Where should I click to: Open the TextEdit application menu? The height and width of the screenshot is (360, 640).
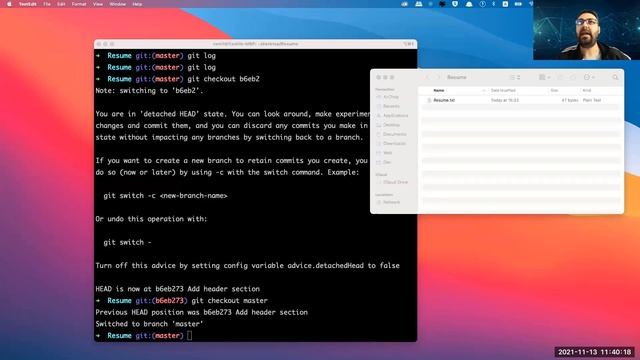[x=28, y=4]
